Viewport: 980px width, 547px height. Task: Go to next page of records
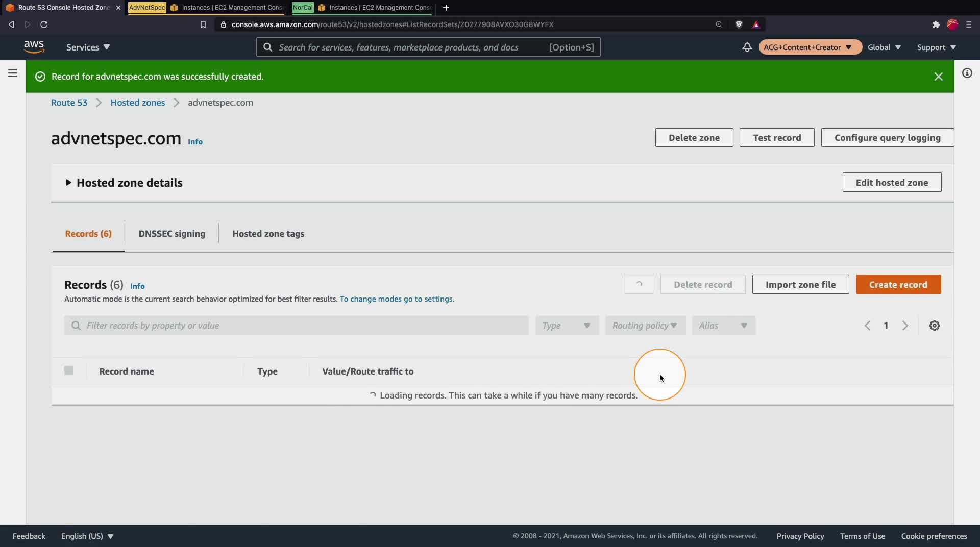tap(905, 326)
